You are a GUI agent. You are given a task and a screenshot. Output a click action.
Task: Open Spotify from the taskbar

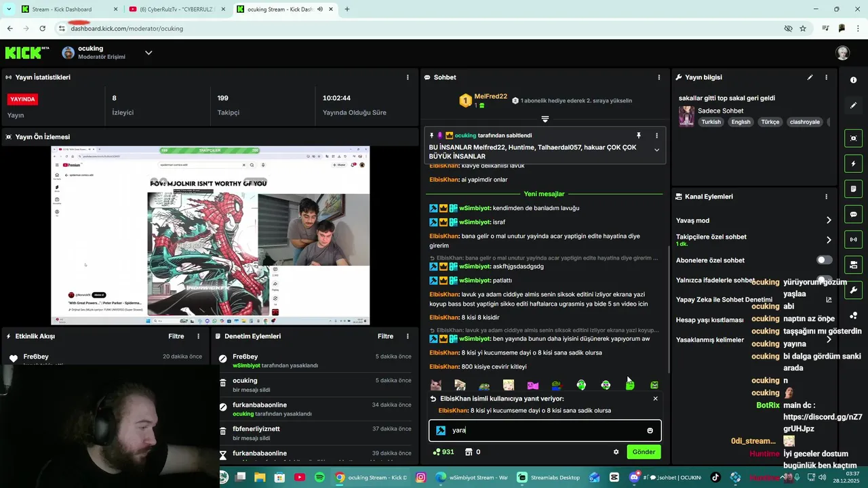[x=319, y=477]
